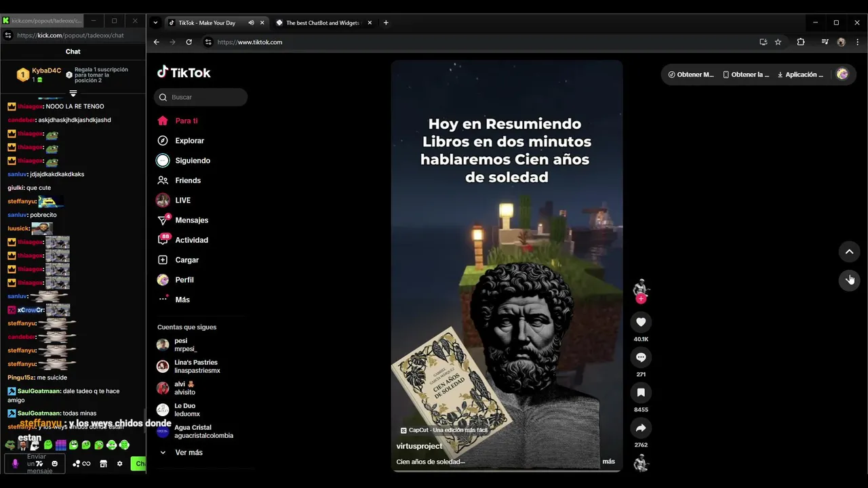Click the purple microphone icon in Kick chat
The width and height of the screenshot is (868, 488).
coord(16,464)
